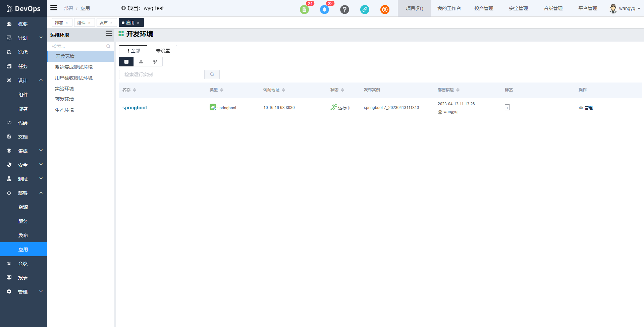Switch to pipeline view for running instances
The image size is (644, 327).
tap(155, 61)
